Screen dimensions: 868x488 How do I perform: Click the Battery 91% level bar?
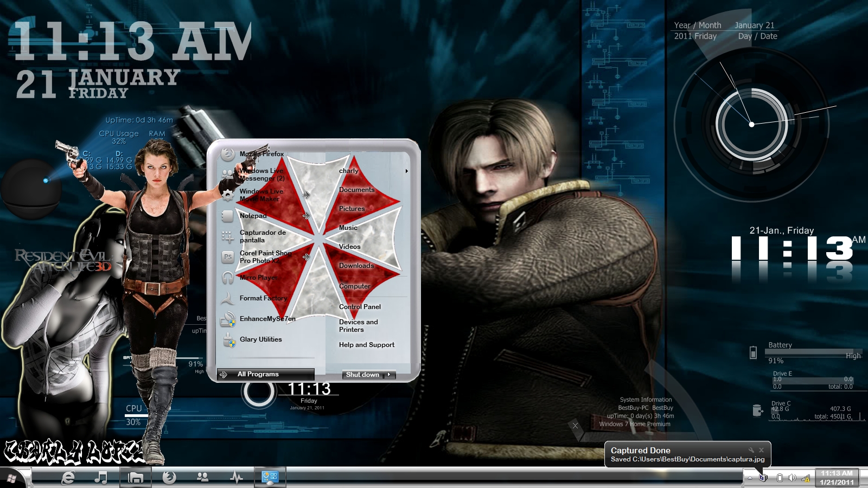point(814,352)
